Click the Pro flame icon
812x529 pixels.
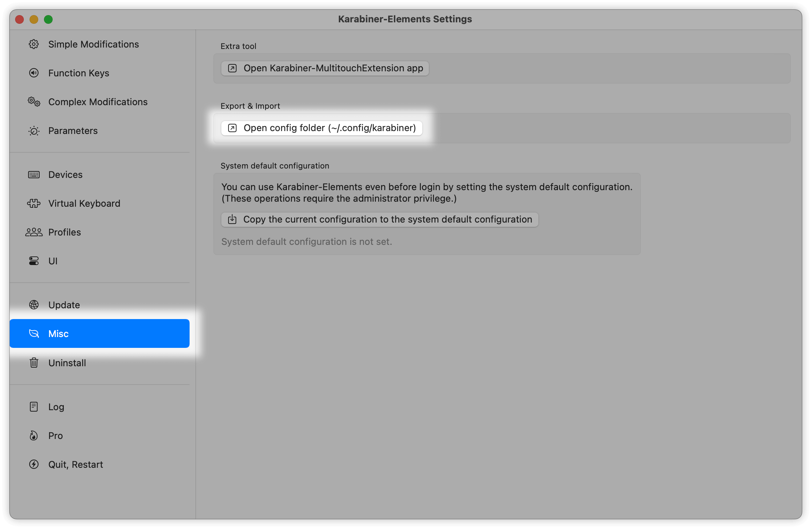click(34, 435)
